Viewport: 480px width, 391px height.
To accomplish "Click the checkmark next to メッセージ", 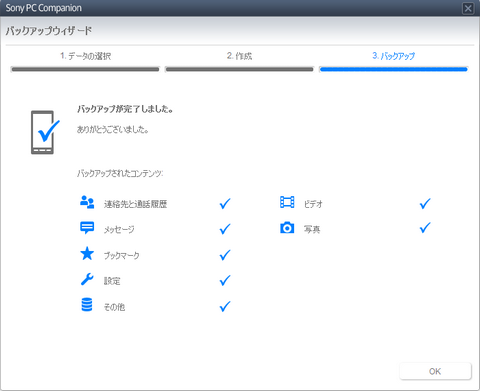I will pos(225,229).
